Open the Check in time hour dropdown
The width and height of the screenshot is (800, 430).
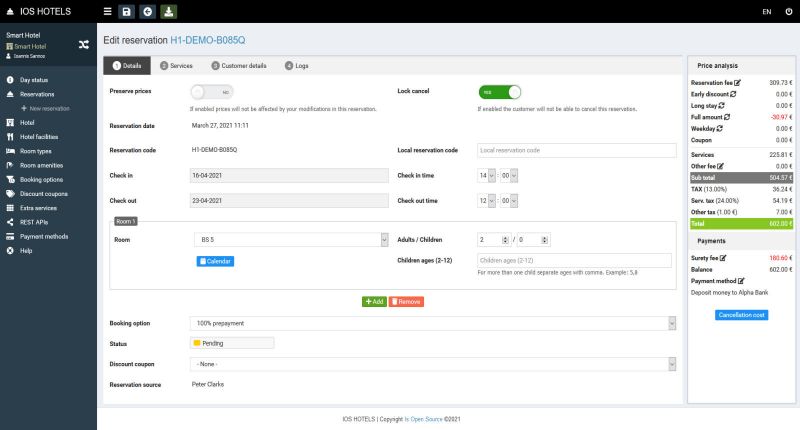tap(487, 175)
